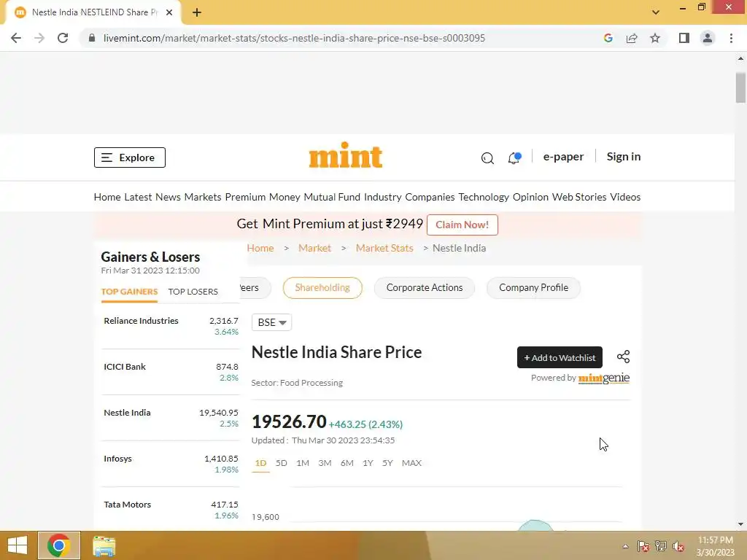747x560 pixels.
Task: Click the page vertical scrollbar thumb
Action: click(x=740, y=87)
